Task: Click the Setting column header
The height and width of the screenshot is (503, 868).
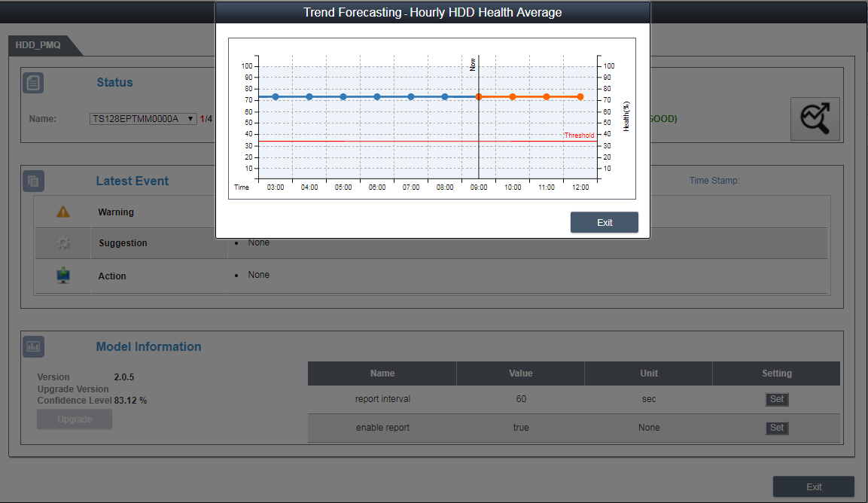Action: coord(776,373)
